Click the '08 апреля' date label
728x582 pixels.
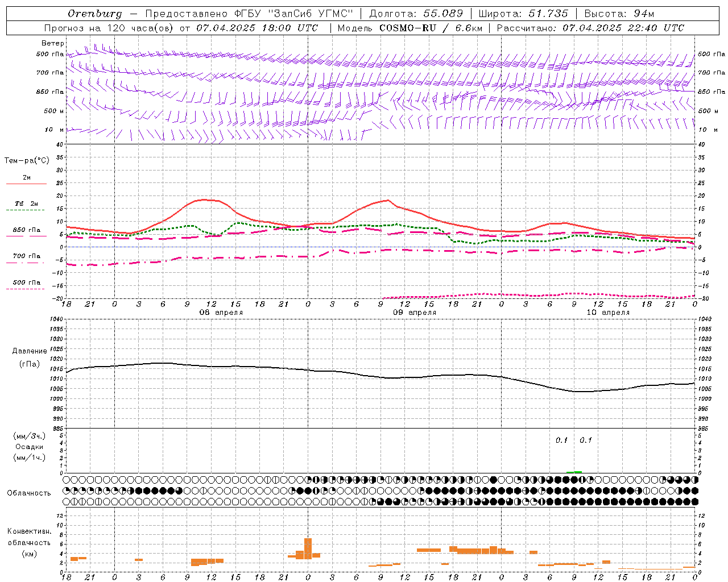221,313
